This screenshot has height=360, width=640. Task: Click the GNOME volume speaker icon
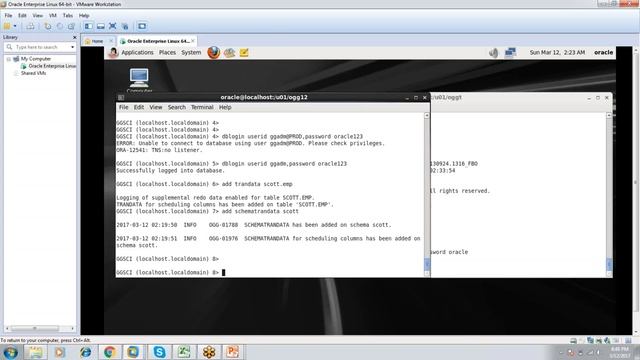click(494, 53)
